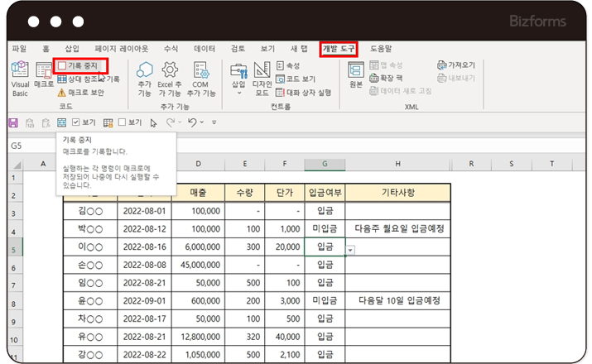Switch to the 데이터 ribbon tab
The image size is (592, 364).
click(x=205, y=49)
